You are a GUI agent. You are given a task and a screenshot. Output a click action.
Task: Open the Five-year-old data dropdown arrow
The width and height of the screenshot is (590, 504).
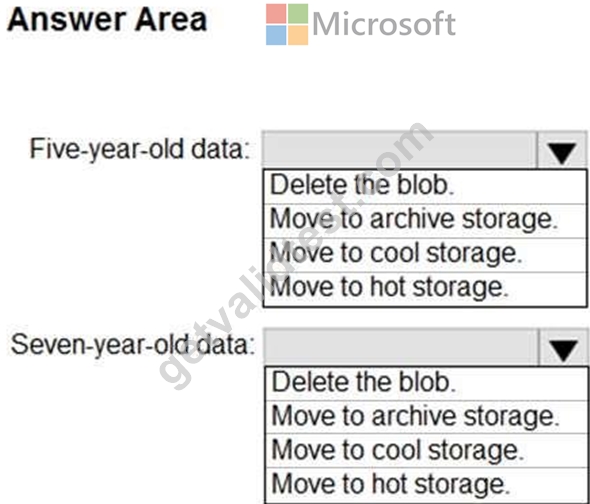click(562, 151)
